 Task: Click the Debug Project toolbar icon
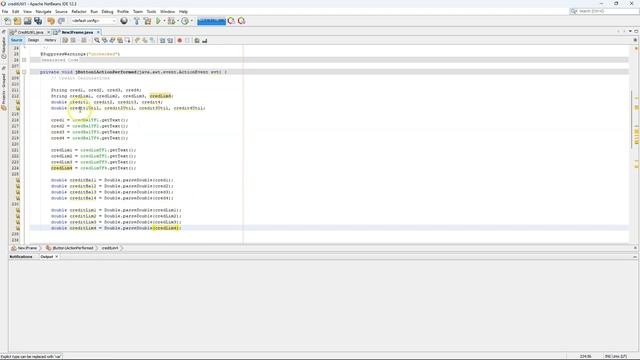tap(171, 21)
